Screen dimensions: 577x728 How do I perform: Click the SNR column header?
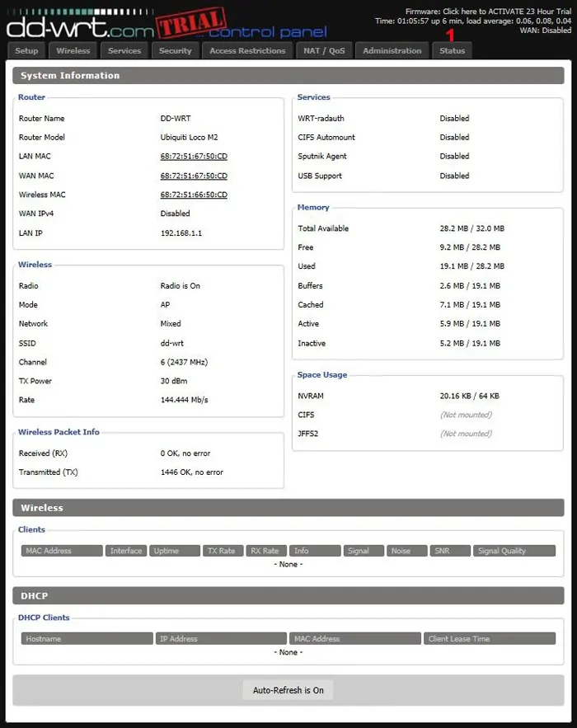coord(450,551)
